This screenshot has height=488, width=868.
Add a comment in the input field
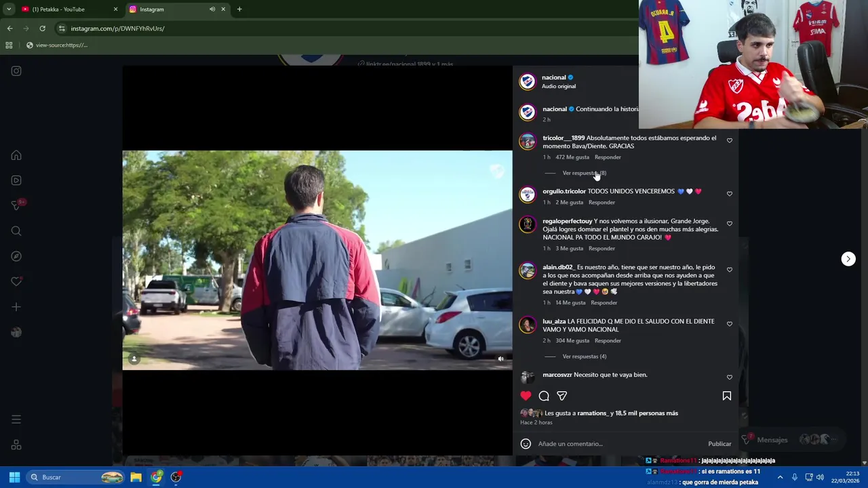point(618,444)
